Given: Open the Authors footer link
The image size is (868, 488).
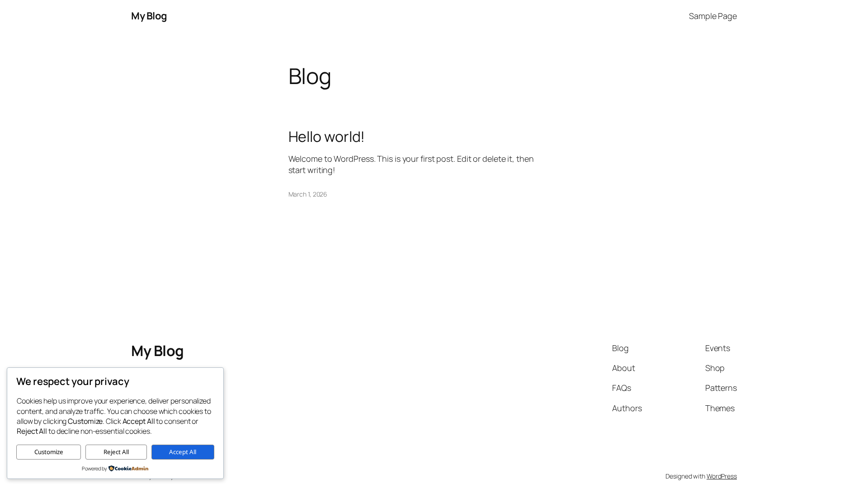Looking at the screenshot, I should (x=627, y=408).
